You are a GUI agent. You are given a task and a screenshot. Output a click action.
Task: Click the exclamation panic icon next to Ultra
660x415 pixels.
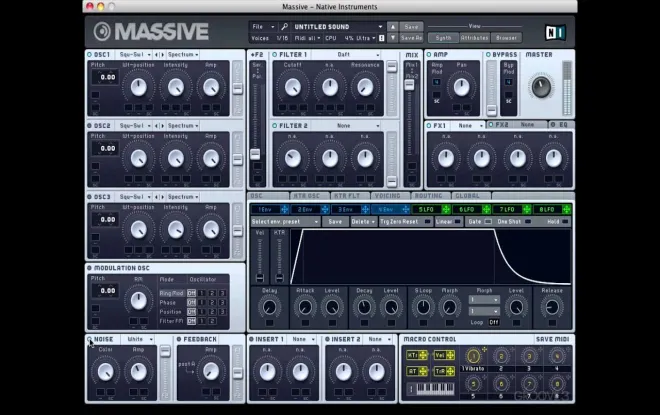381,38
